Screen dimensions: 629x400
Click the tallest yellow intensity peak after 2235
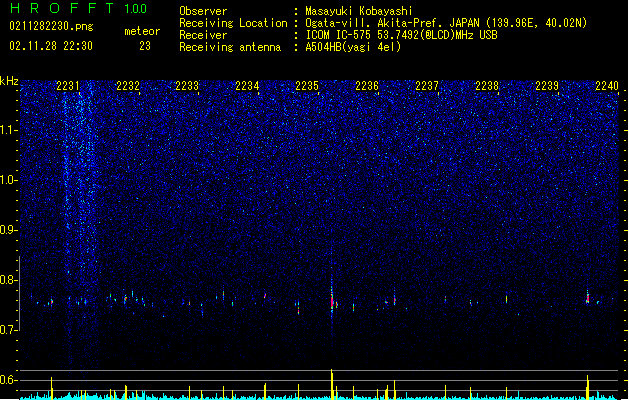pyautogui.click(x=332, y=384)
